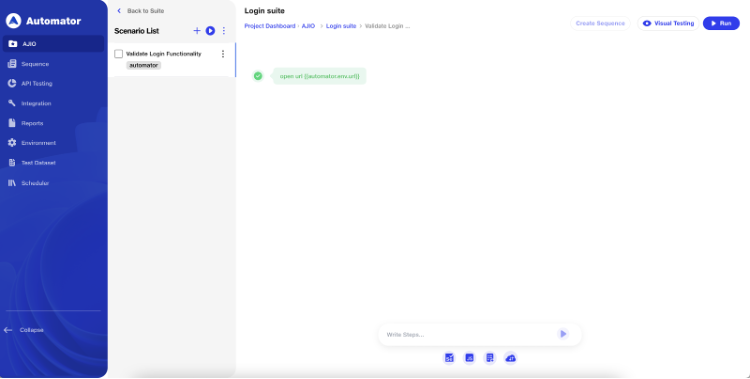750x379 pixels.
Task: Open Validate Login Functionality options menu
Action: coord(222,54)
